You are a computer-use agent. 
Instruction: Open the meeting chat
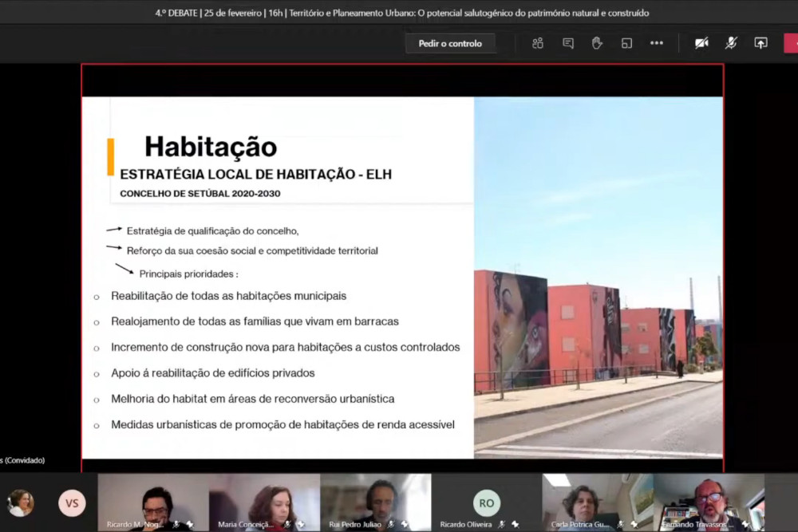pyautogui.click(x=567, y=43)
